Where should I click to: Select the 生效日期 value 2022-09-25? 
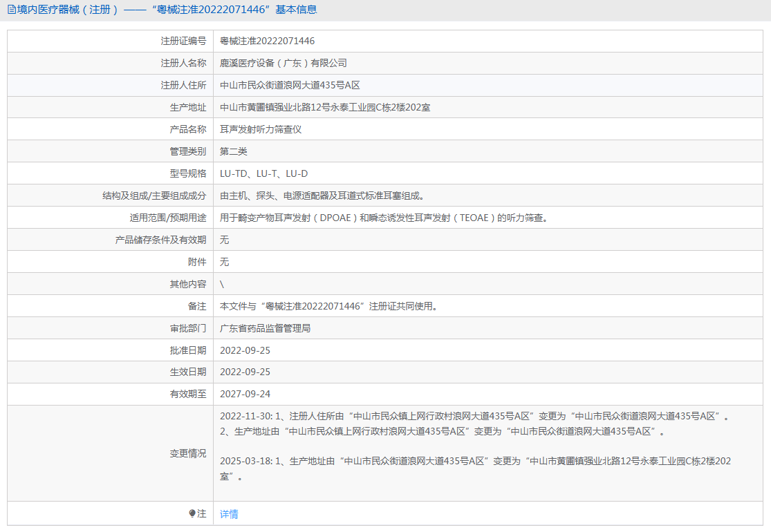pyautogui.click(x=245, y=372)
